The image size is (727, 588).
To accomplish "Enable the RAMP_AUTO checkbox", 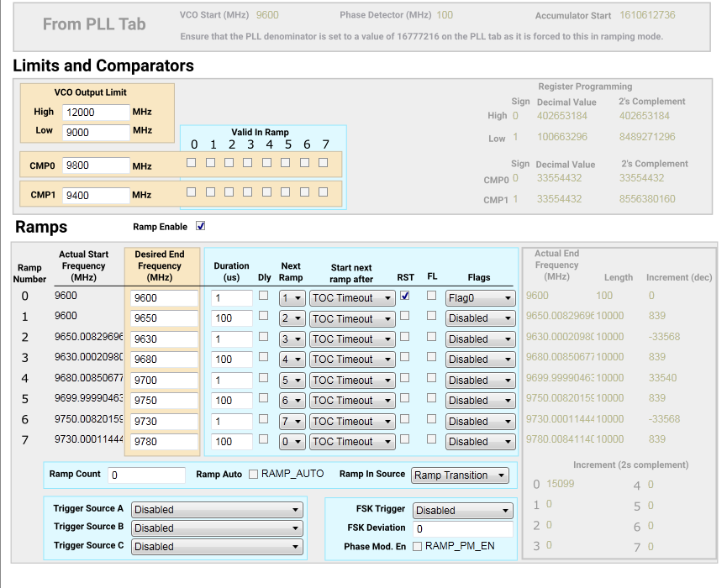I will click(x=253, y=474).
